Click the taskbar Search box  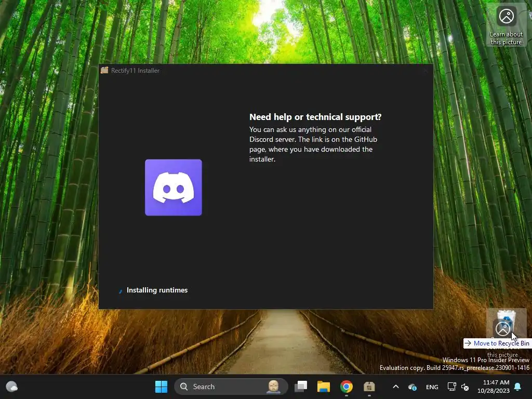coord(231,387)
